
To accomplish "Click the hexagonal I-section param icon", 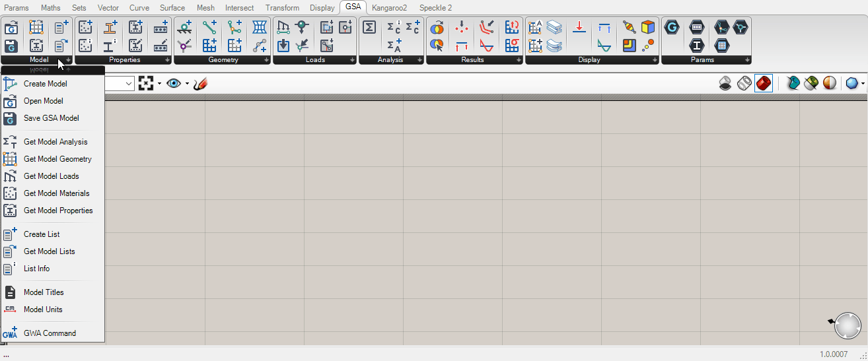I will tap(696, 46).
